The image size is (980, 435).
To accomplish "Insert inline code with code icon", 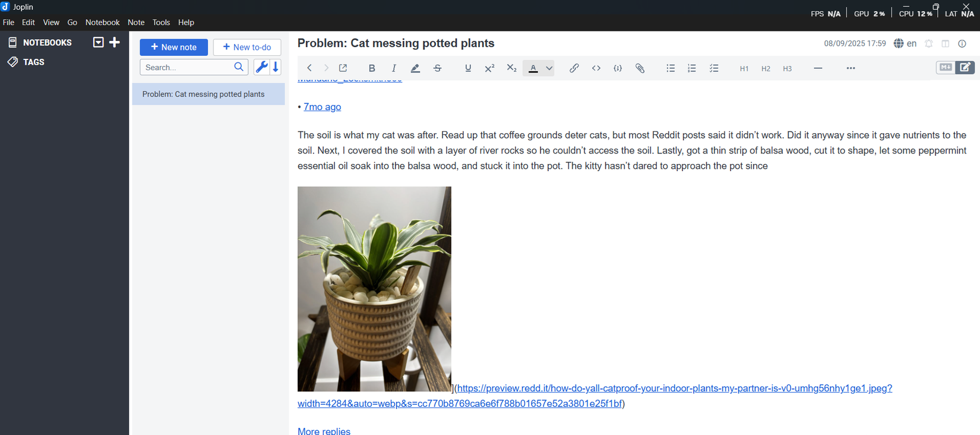I will pos(596,68).
